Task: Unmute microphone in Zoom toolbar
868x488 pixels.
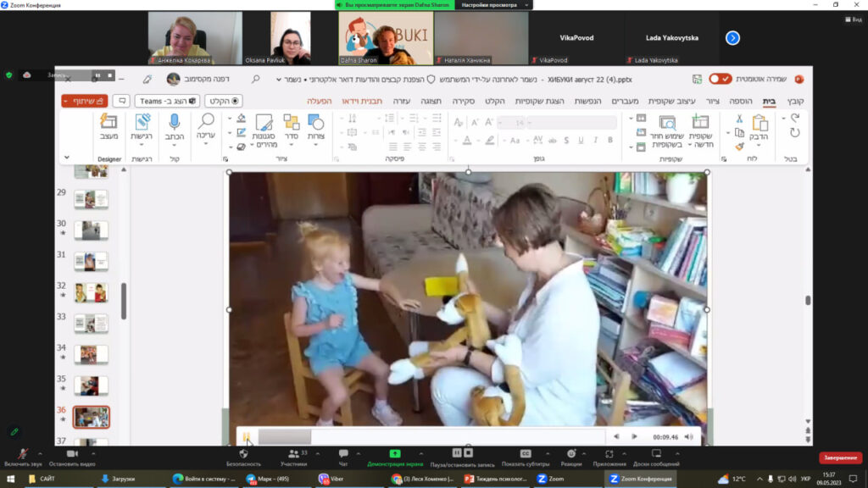Action: click(x=21, y=454)
